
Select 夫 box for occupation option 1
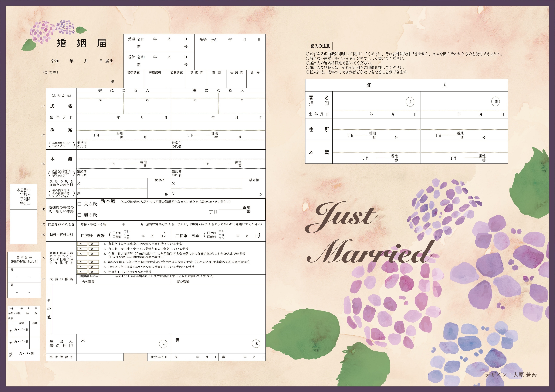click(x=82, y=244)
